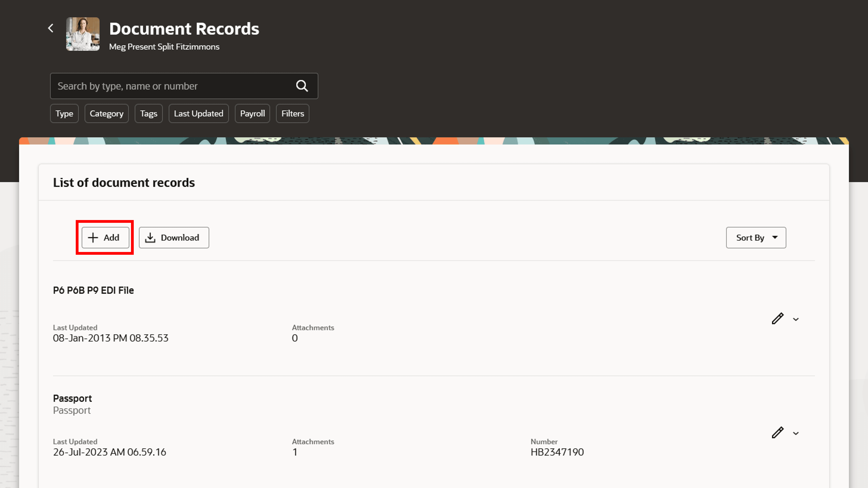
Task: Open the Type filter chip
Action: pyautogui.click(x=64, y=114)
